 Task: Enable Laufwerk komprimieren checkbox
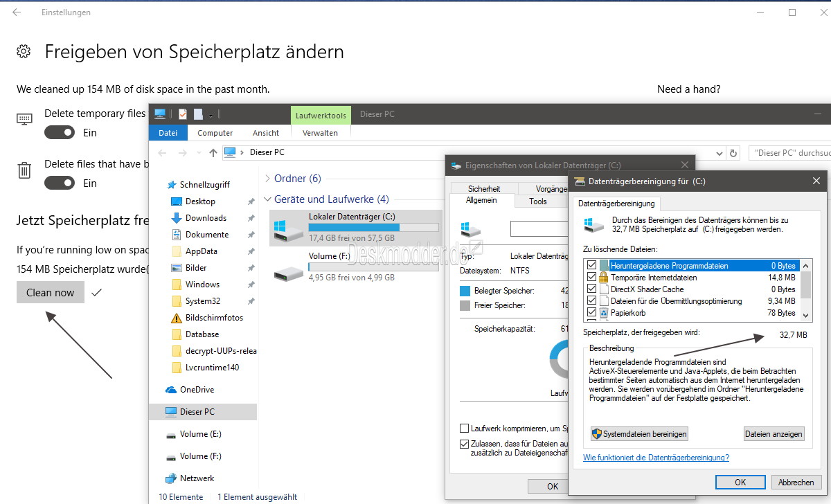tap(464, 429)
